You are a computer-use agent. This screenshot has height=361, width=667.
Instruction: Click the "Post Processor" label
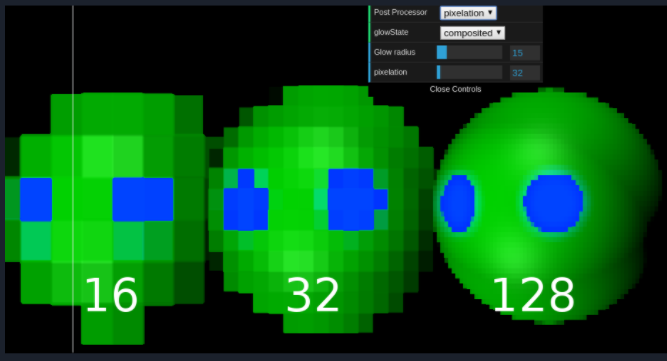coord(400,12)
